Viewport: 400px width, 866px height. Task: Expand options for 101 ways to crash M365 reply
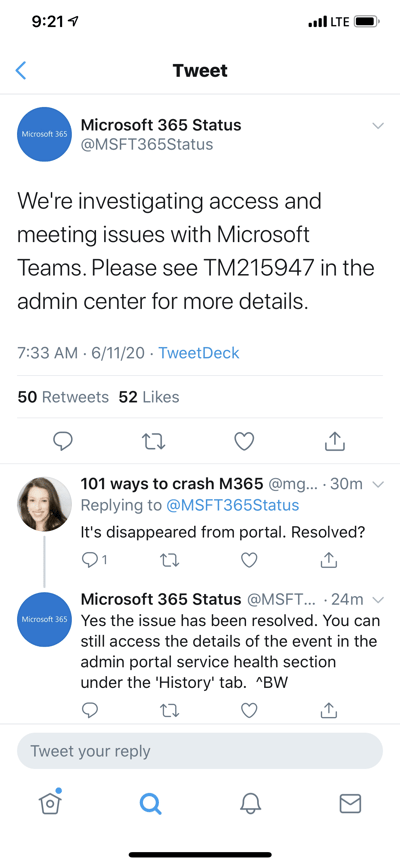click(378, 485)
